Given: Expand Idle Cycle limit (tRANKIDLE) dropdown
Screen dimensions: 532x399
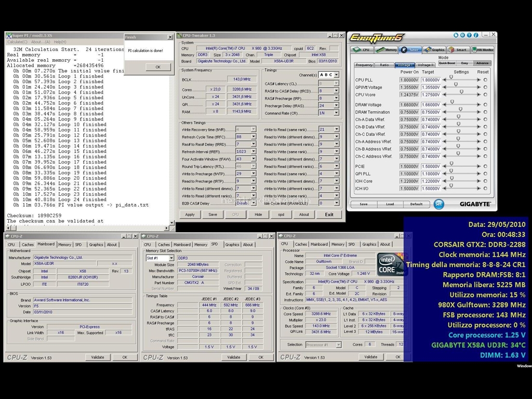Looking at the screenshot, I should coord(336,203).
